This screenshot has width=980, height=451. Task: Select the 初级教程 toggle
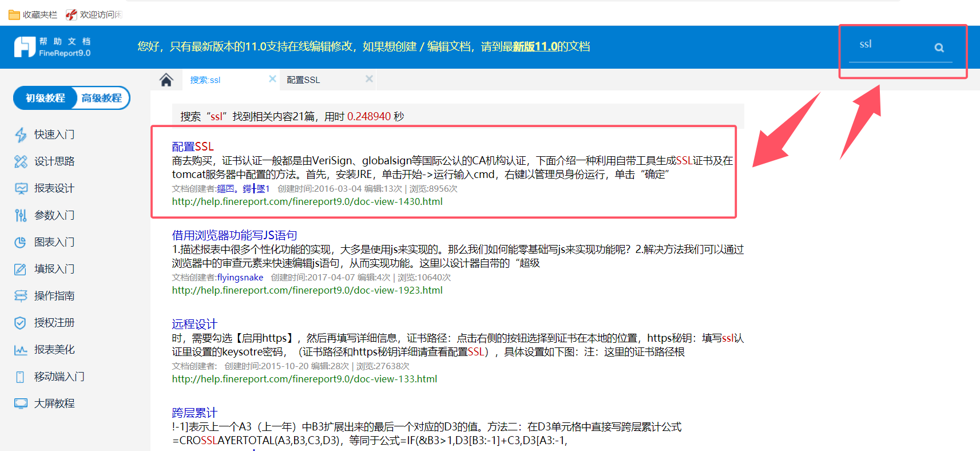(45, 98)
